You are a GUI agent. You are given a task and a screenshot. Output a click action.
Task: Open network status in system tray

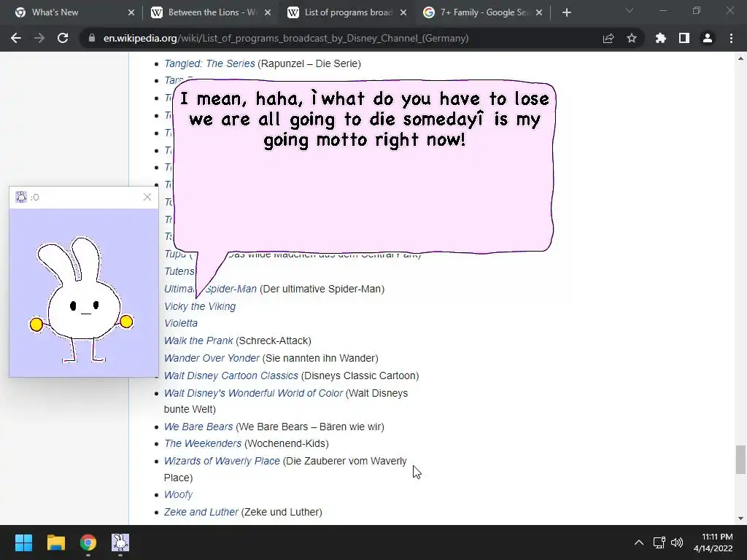point(659,542)
